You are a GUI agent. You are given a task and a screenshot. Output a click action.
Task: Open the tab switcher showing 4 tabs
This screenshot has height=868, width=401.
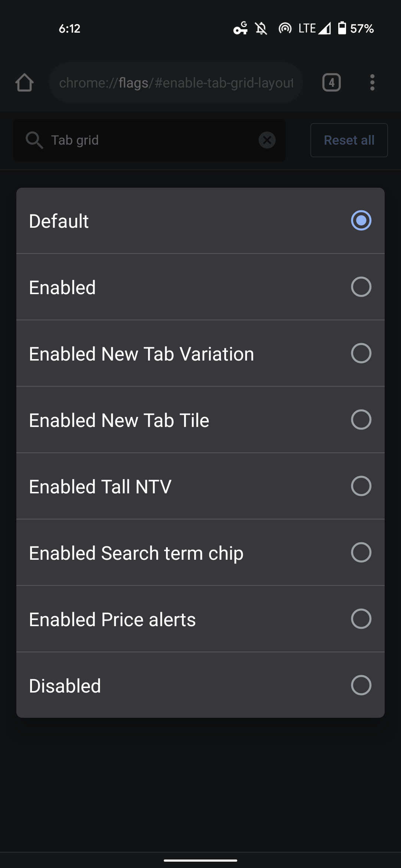331,82
